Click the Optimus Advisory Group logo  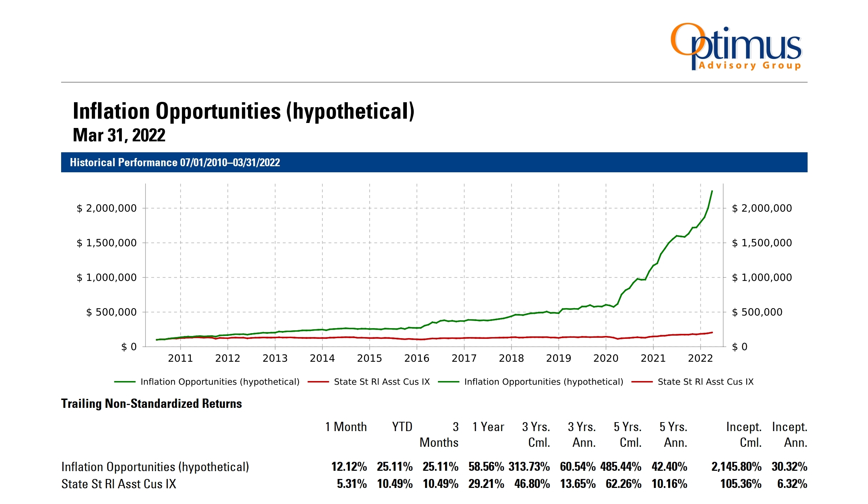pos(736,47)
